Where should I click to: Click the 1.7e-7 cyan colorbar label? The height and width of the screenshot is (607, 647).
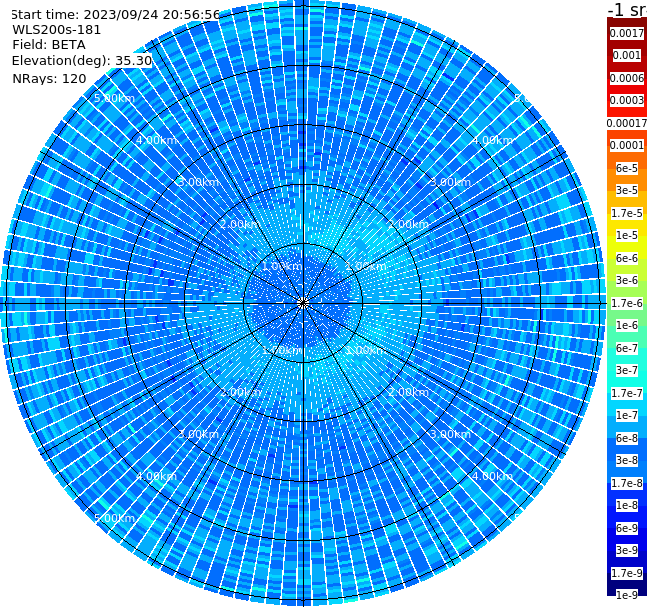[627, 393]
